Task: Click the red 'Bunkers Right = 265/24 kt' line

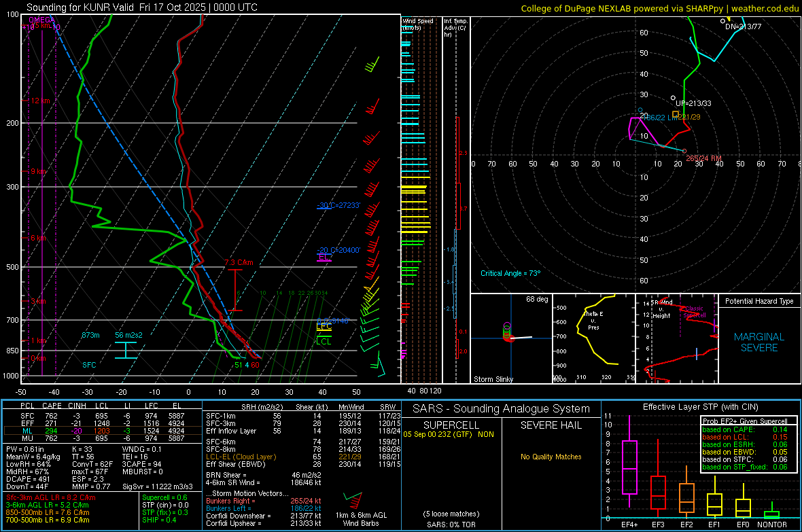Action: pos(263,501)
